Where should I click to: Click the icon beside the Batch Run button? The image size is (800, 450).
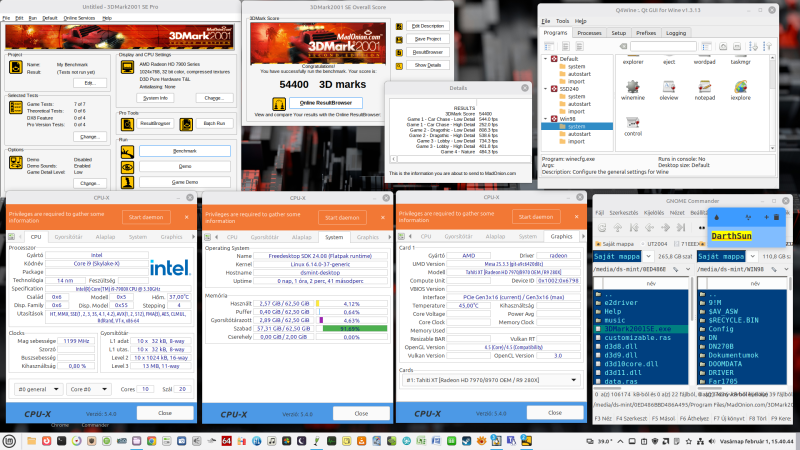186,123
